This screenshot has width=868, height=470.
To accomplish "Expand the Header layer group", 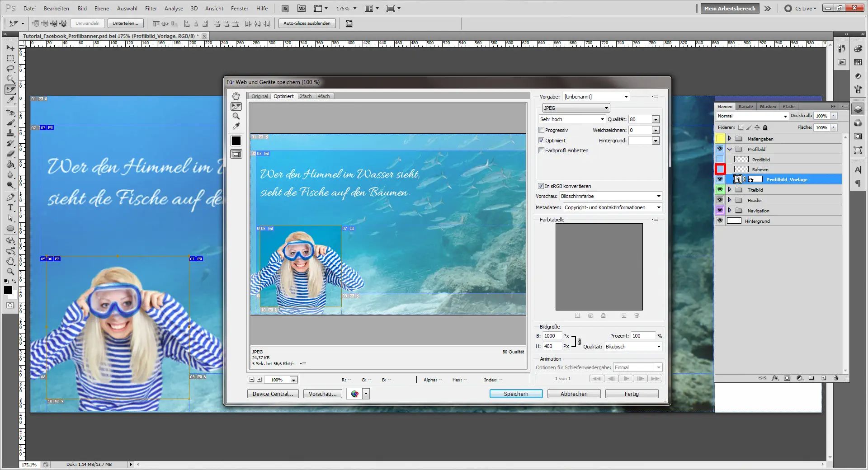I will click(729, 200).
